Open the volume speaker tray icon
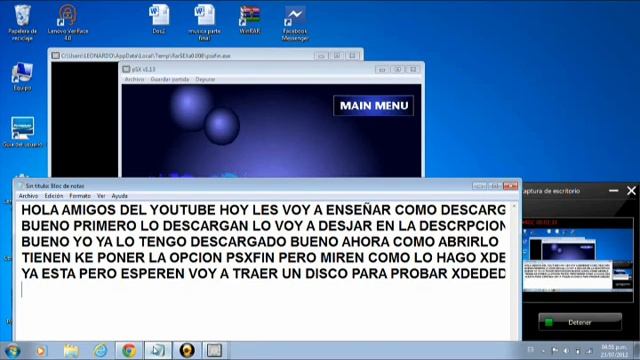640x360 pixels. 566,351
